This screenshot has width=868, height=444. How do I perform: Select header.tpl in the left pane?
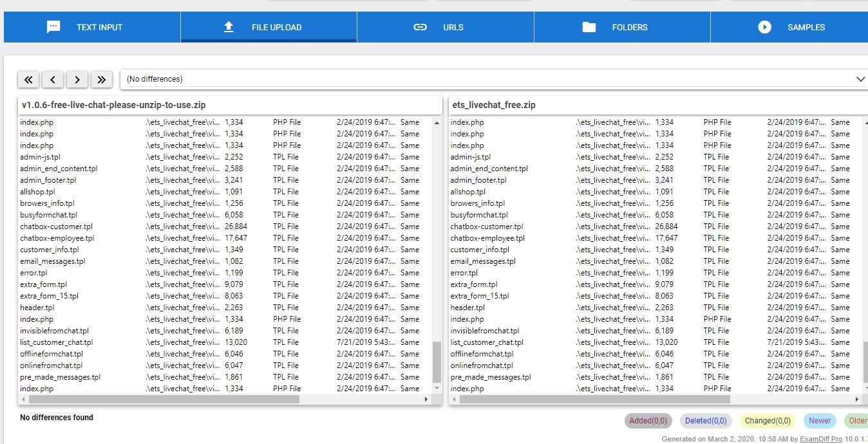click(37, 308)
